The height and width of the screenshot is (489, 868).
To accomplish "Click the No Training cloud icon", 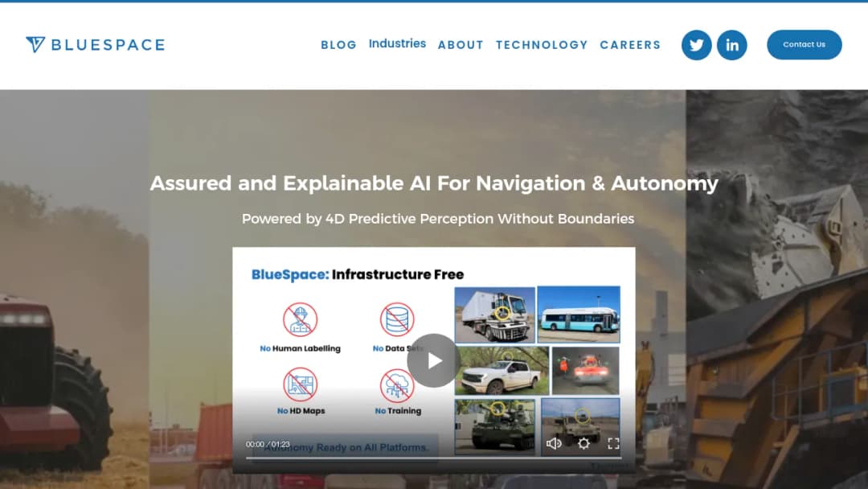I will click(397, 384).
